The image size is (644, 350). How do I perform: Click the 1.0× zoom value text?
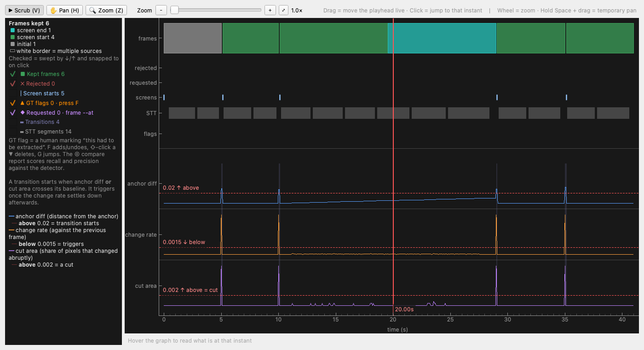297,10
